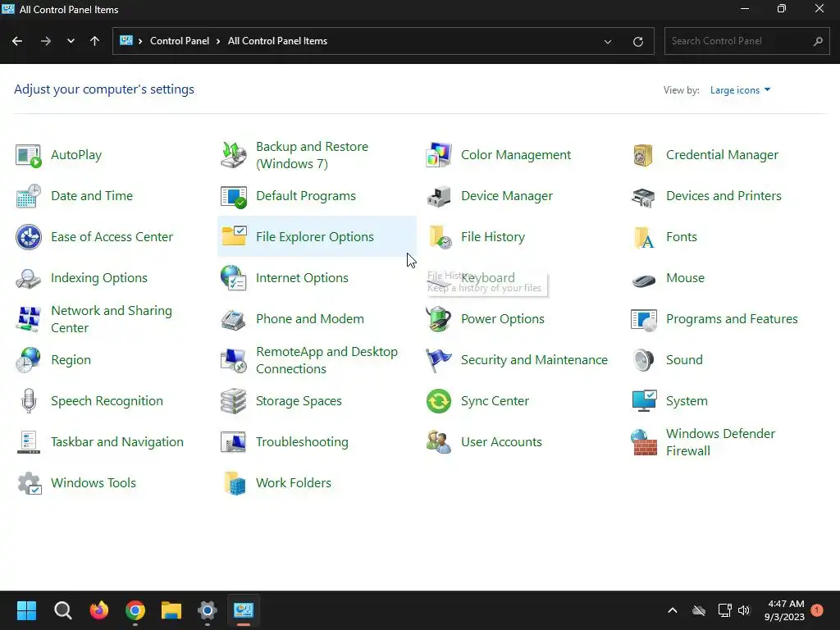This screenshot has width=840, height=630.
Task: Open Power Options battery icon
Action: pyautogui.click(x=439, y=319)
